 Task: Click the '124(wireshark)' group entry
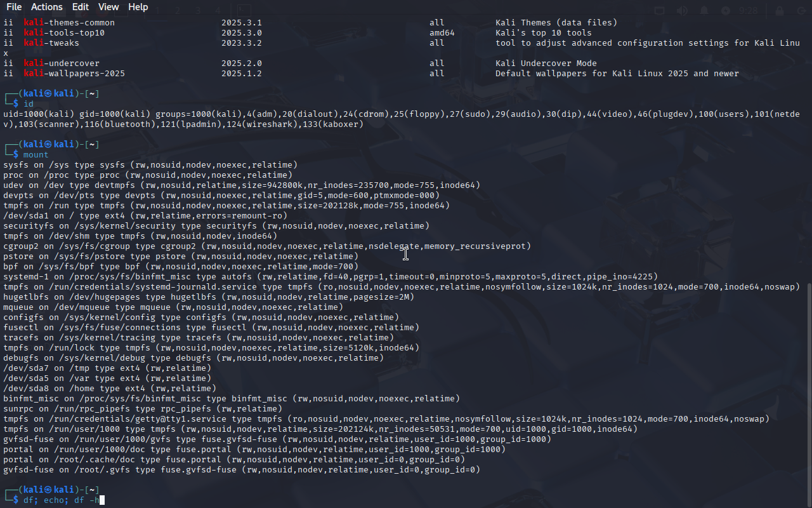coord(259,124)
